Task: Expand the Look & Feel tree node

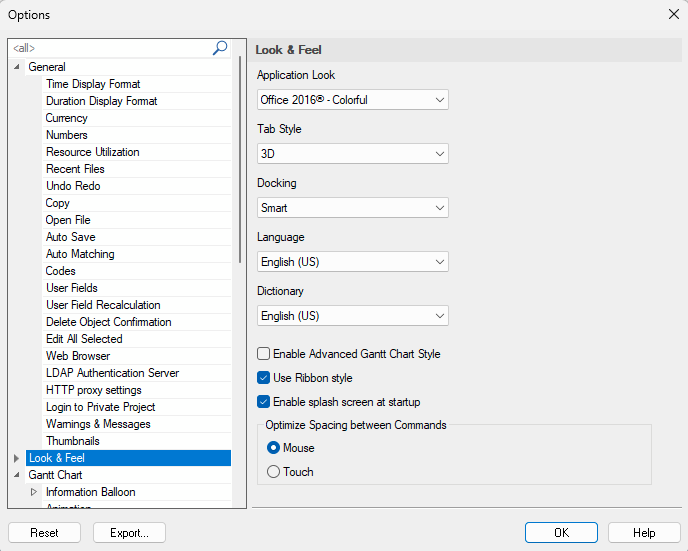Action: click(16, 458)
